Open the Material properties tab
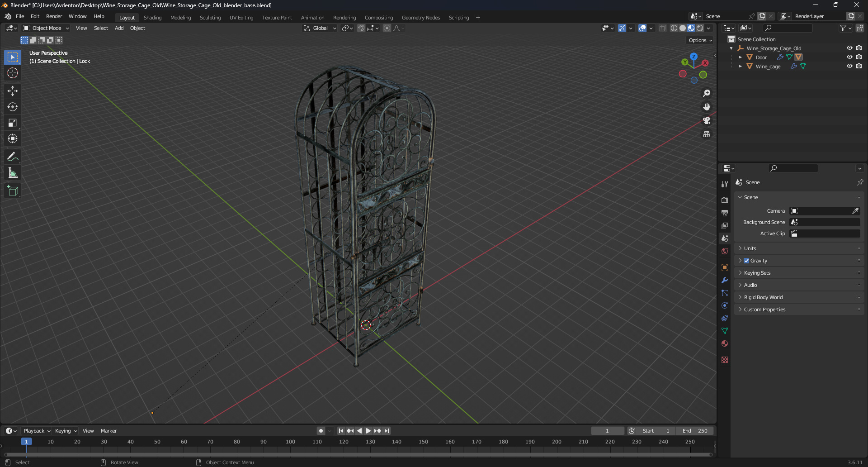868x467 pixels. point(725,343)
